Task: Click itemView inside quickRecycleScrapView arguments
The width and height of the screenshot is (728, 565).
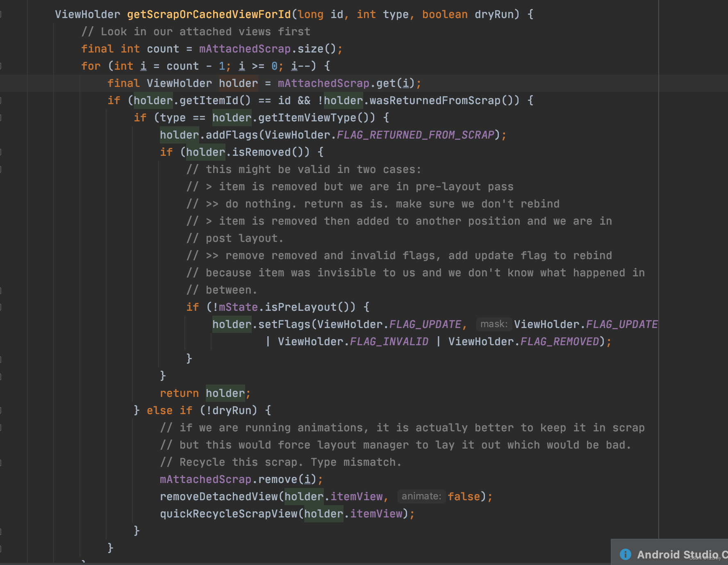Action: point(376,514)
